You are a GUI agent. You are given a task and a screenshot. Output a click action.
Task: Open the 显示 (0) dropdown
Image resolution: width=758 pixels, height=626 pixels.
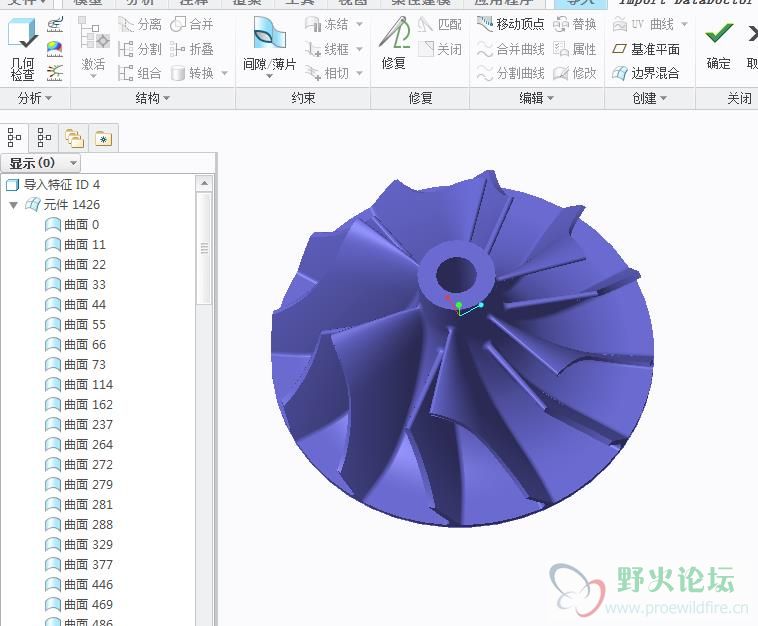(x=41, y=163)
